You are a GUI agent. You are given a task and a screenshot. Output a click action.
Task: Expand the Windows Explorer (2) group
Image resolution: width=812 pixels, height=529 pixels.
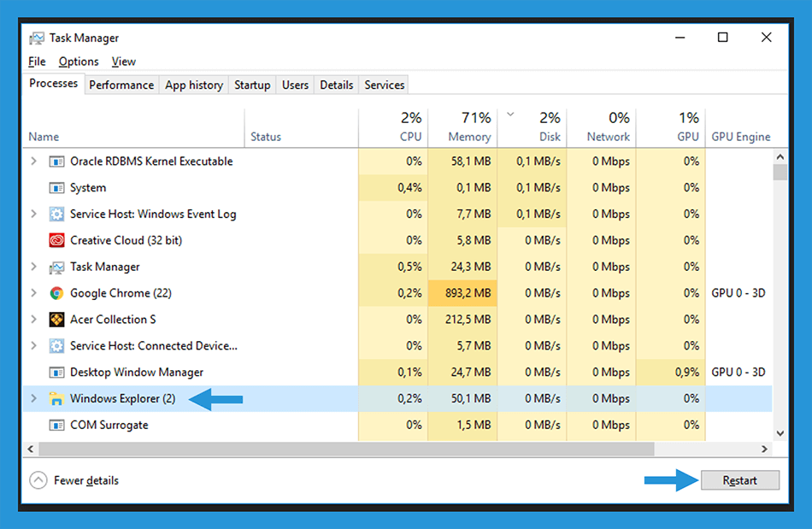pyautogui.click(x=33, y=399)
